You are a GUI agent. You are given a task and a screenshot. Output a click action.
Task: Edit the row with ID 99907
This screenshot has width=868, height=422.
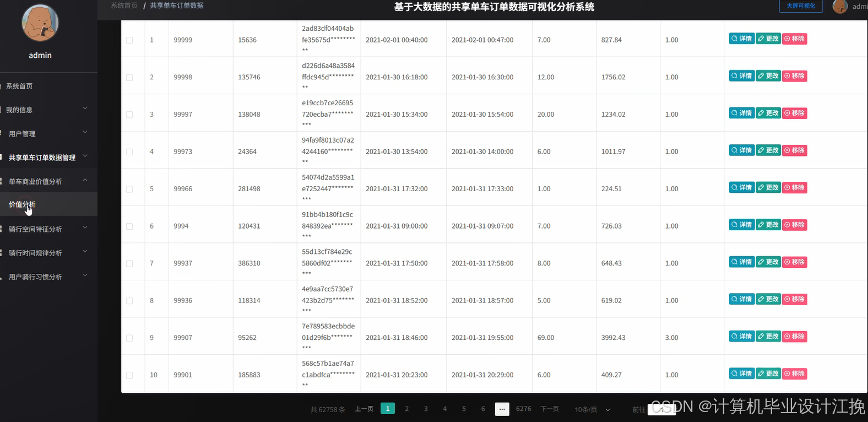point(768,336)
